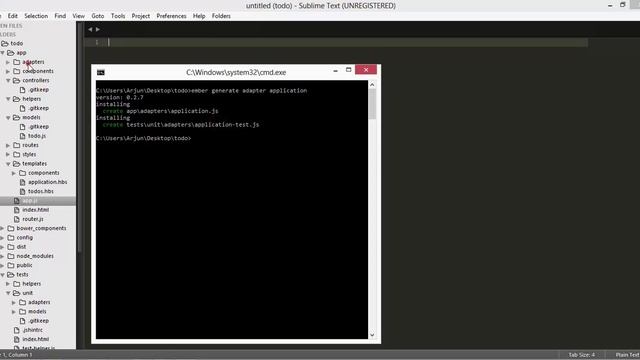Image resolution: width=640 pixels, height=360 pixels.
Task: Open the Tools menu
Action: click(x=118, y=16)
